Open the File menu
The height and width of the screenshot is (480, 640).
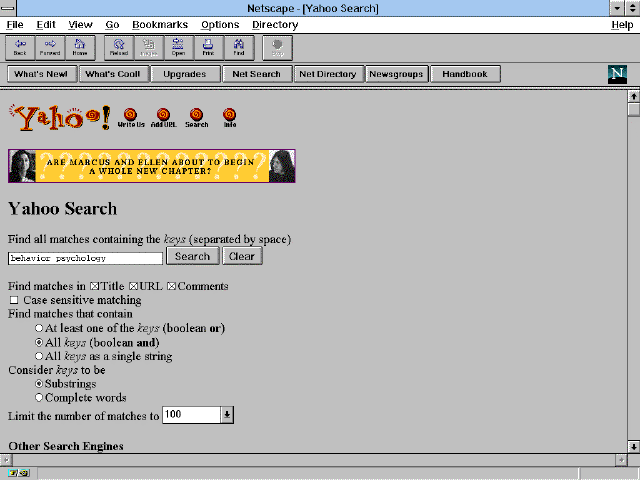point(15,25)
